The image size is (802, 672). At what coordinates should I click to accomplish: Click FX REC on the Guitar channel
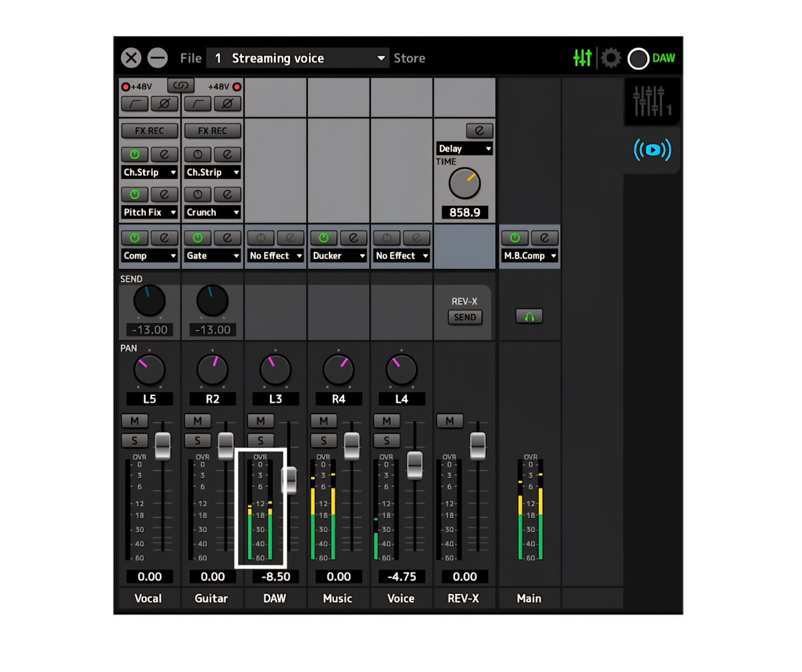pyautogui.click(x=213, y=130)
